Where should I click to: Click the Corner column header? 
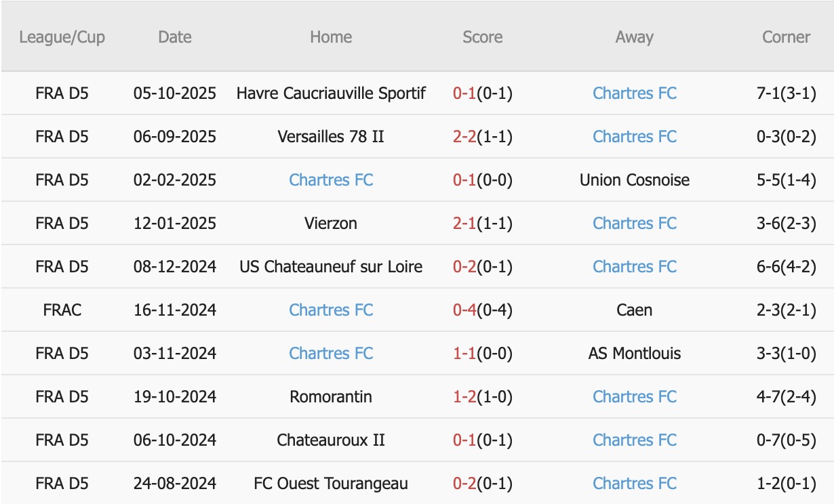[786, 37]
